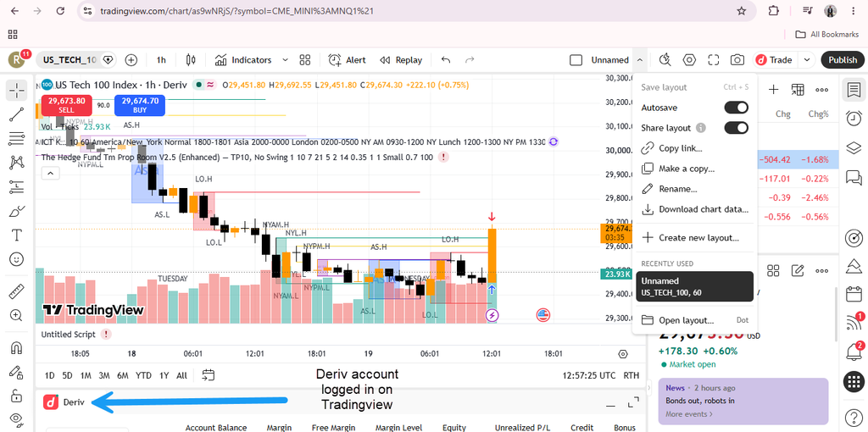Viewport: 868px width, 432px height.
Task: Toggle the Share layout switch
Action: coord(737,128)
